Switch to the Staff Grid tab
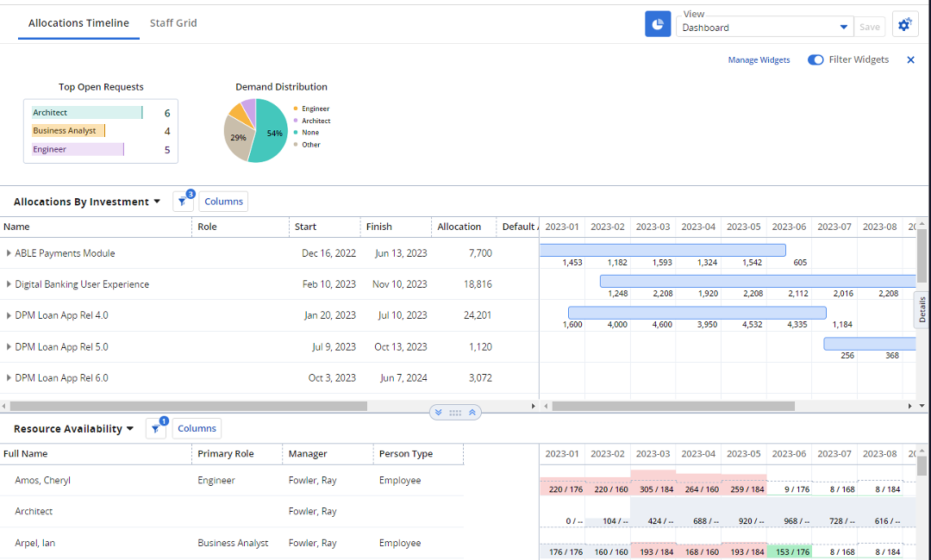The height and width of the screenshot is (560, 931). (x=173, y=23)
